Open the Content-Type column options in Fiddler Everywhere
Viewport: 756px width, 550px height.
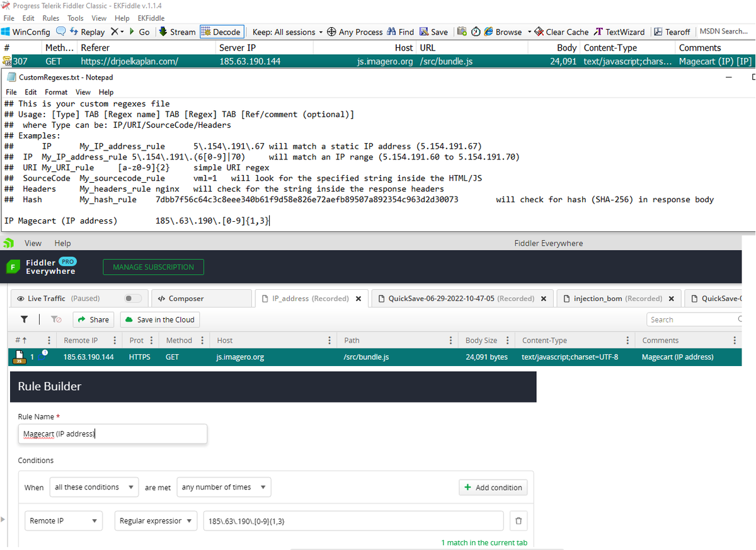[x=627, y=340]
